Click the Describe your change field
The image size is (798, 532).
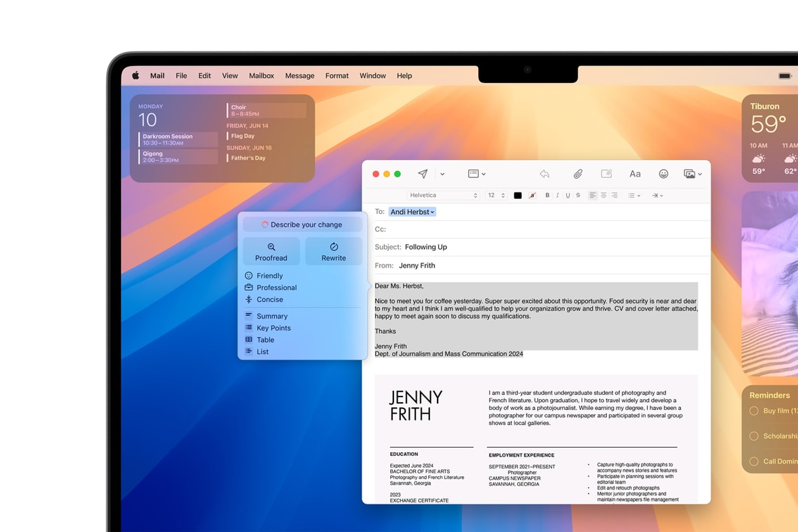click(x=302, y=224)
